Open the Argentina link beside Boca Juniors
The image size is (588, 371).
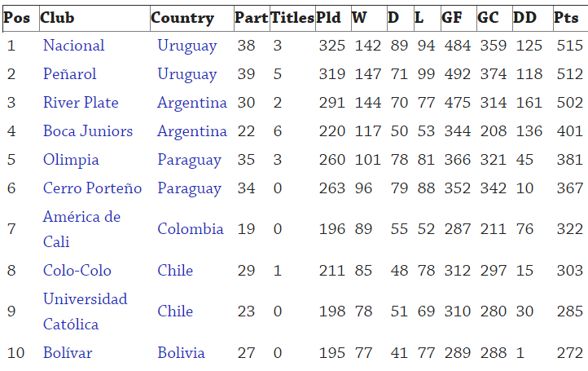(192, 131)
